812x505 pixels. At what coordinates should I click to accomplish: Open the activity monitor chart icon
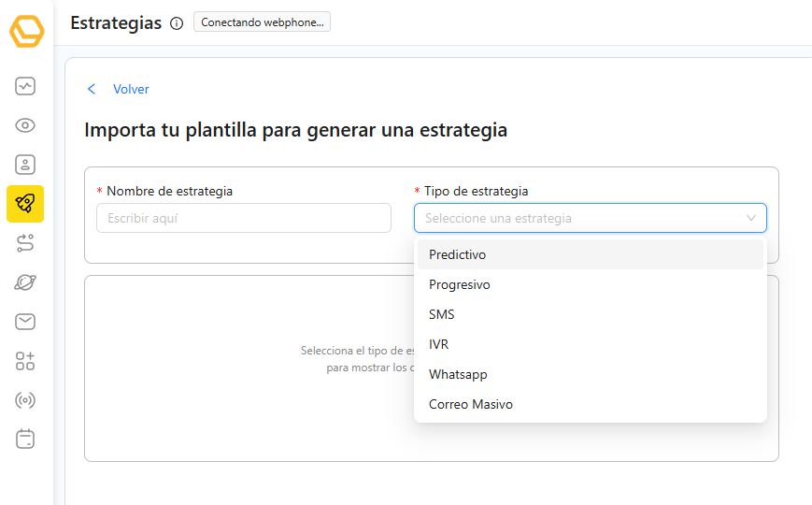coord(25,87)
